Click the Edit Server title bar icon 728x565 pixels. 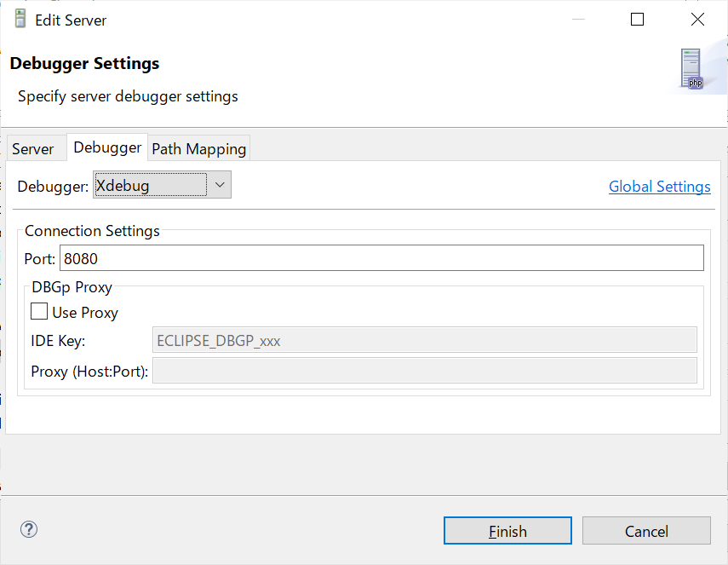point(20,19)
